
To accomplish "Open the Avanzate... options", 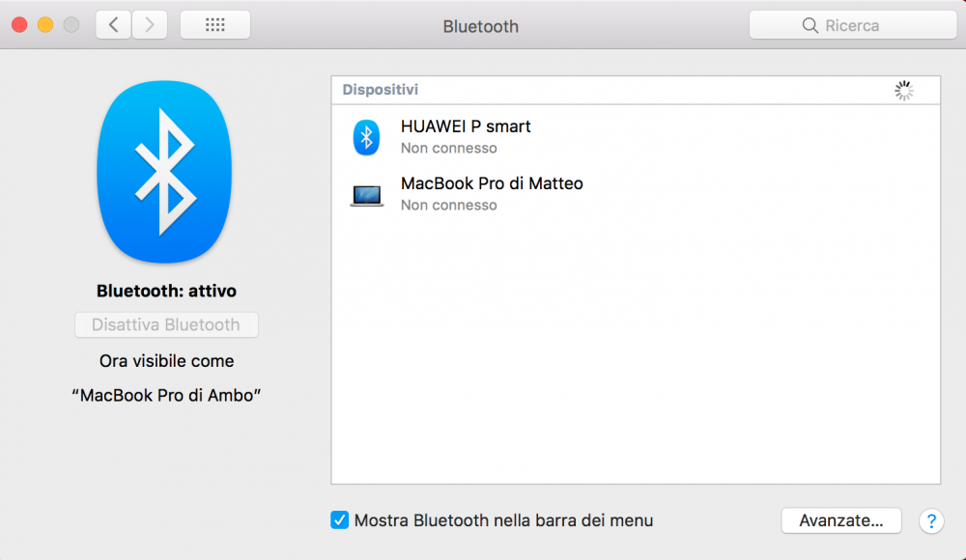I will 841,520.
